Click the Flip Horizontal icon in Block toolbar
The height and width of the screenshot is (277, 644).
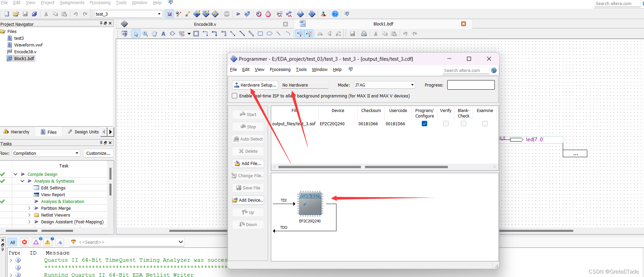(x=320, y=34)
